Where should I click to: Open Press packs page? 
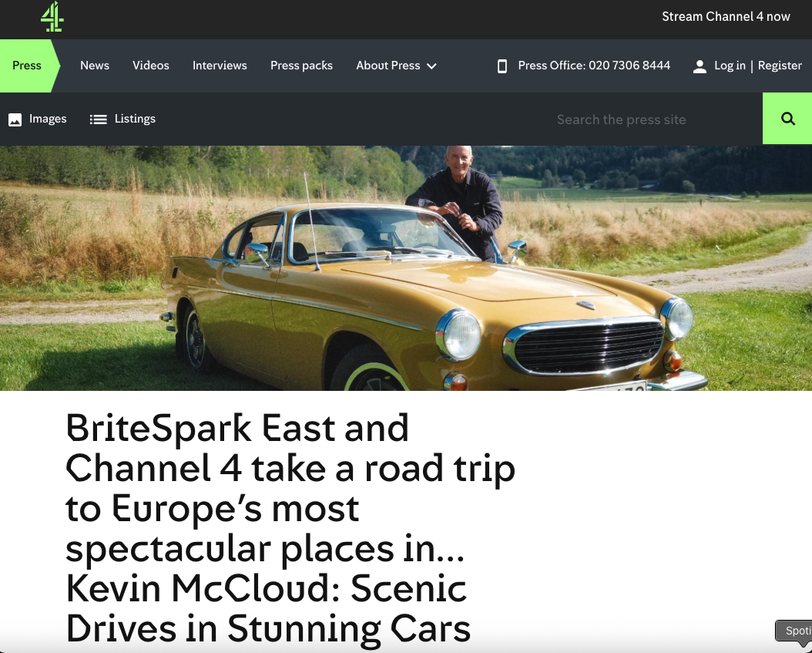(301, 66)
